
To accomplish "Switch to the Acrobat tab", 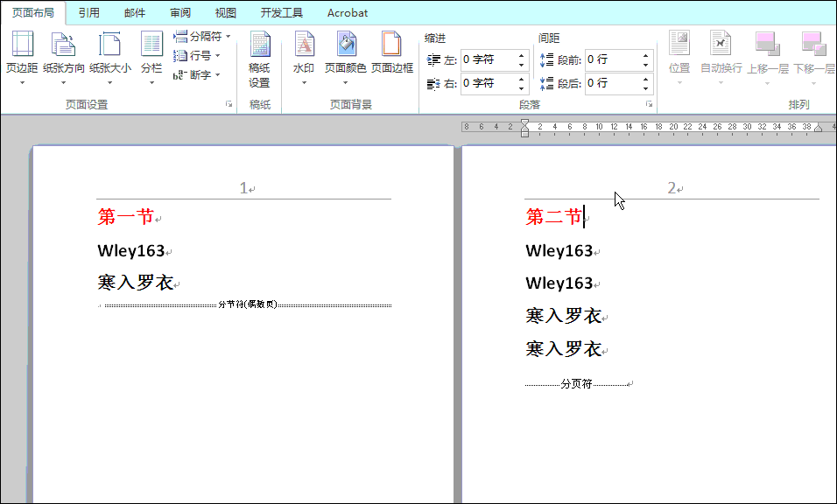I will (x=348, y=13).
